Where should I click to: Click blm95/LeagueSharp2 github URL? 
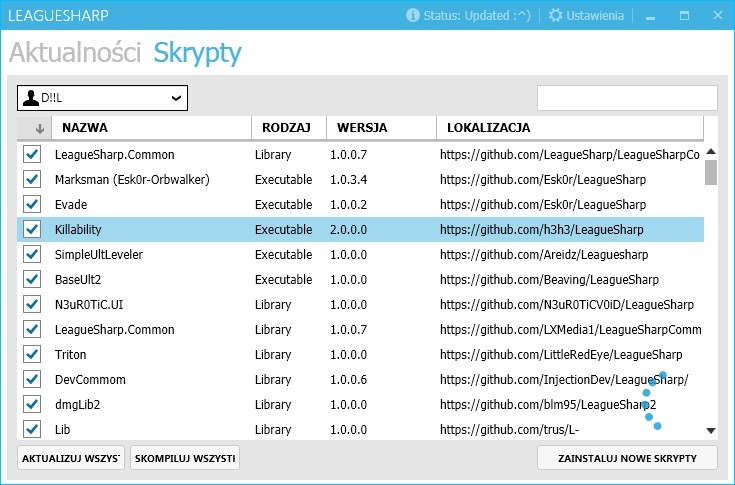point(548,404)
